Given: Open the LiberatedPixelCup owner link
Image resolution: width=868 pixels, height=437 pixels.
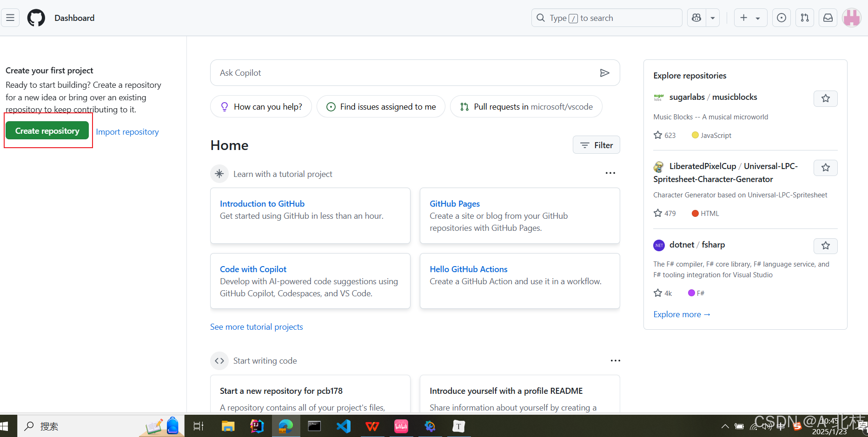Looking at the screenshot, I should click(x=703, y=166).
